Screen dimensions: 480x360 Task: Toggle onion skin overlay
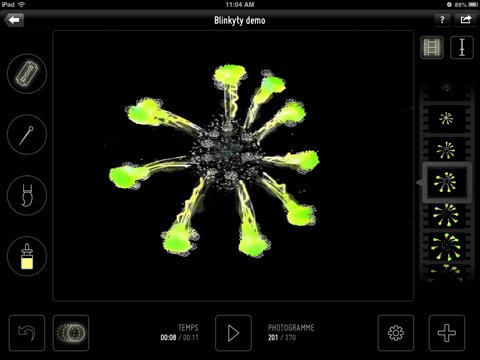(71, 333)
